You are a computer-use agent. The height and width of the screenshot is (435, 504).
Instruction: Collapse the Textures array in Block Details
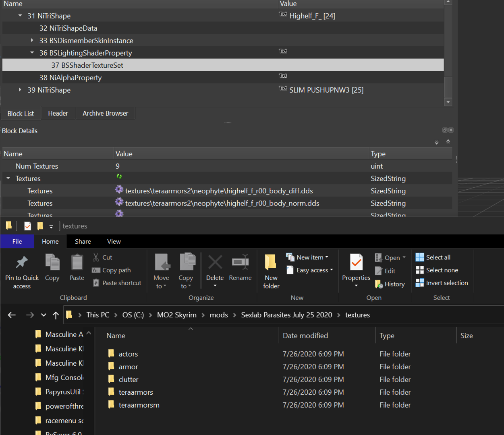(8, 178)
